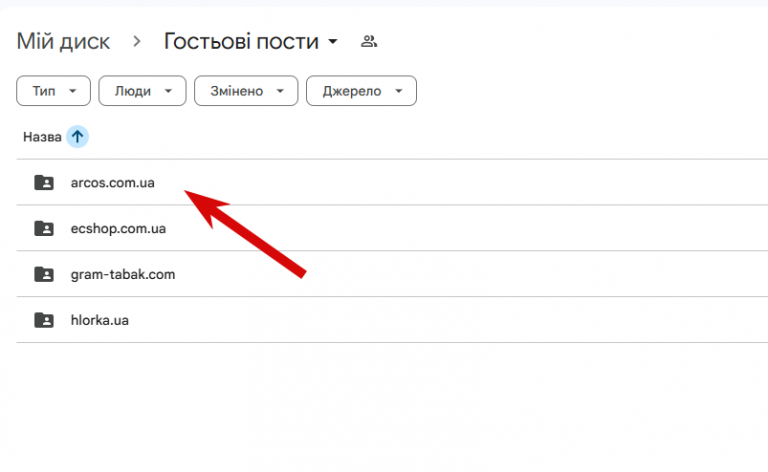Open the Тип filter dropdown
The height and width of the screenshot is (472, 768).
(x=53, y=91)
